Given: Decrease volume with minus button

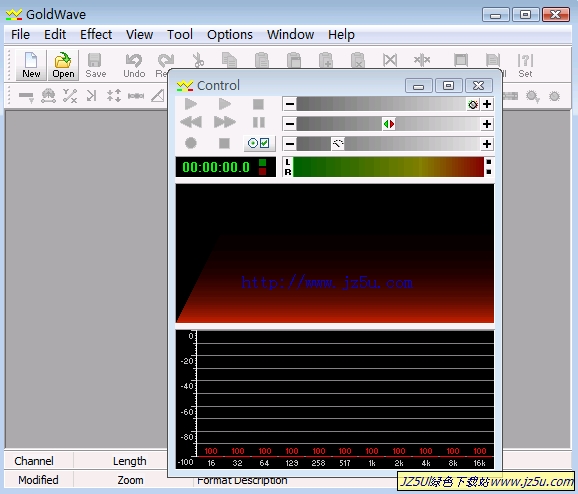Looking at the screenshot, I should 290,104.
